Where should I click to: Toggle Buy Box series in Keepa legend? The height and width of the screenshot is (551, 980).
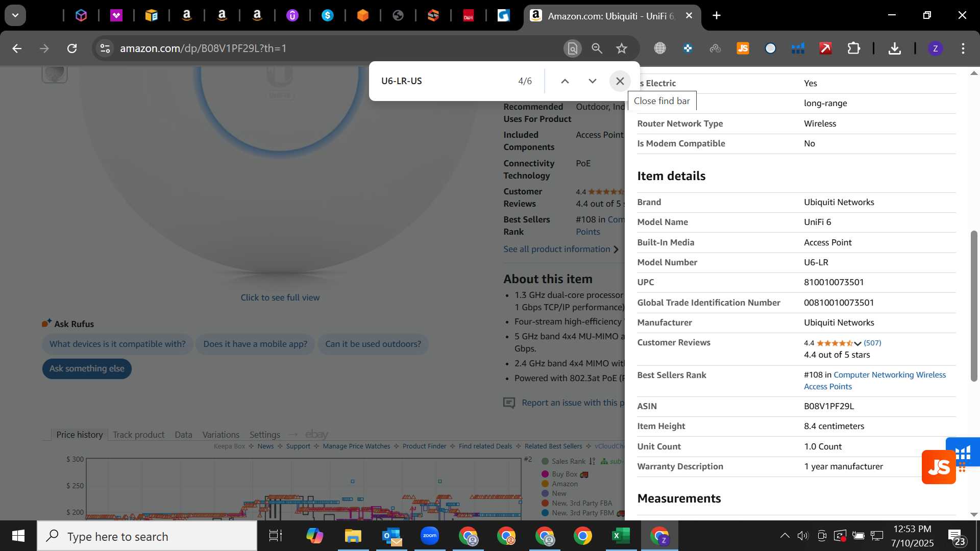(x=565, y=474)
